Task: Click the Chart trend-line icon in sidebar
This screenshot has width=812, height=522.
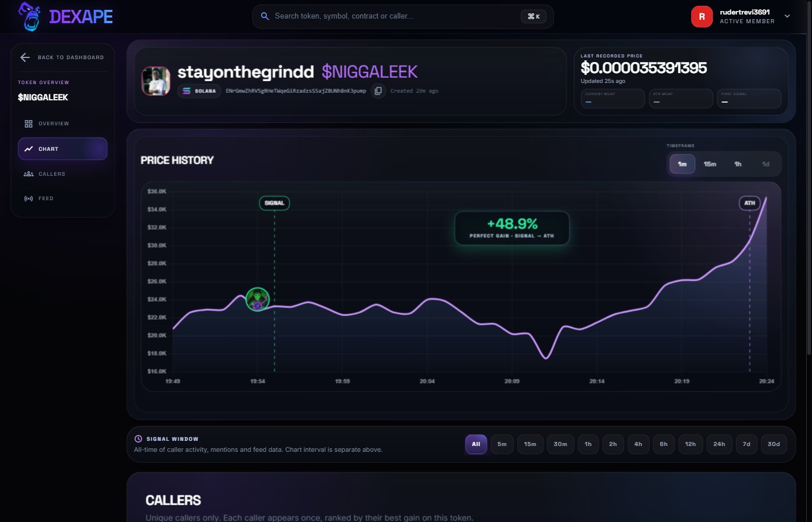Action: 28,149
